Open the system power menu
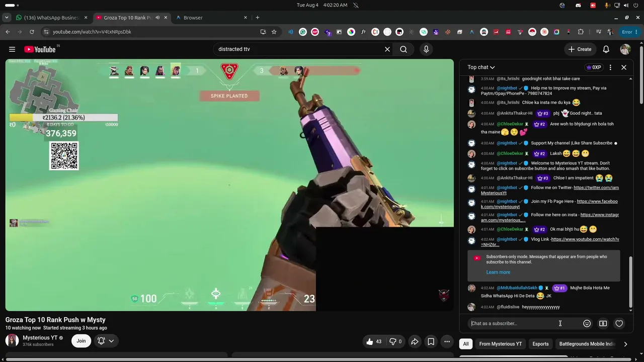This screenshot has width=644, height=362. pos(635,5)
